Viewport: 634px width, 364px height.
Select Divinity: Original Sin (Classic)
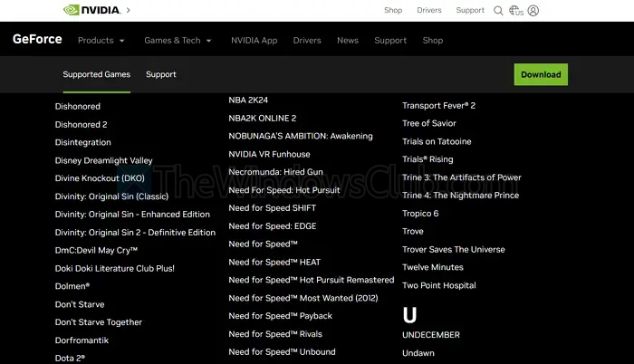coord(111,196)
